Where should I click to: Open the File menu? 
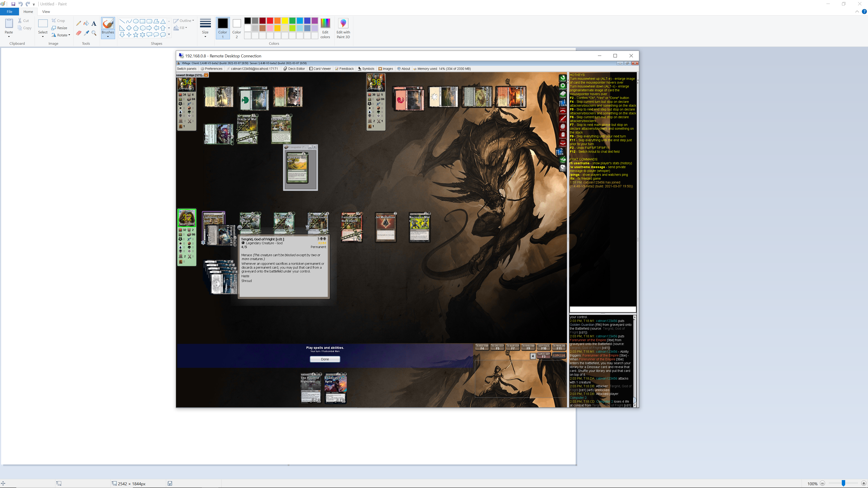9,12
